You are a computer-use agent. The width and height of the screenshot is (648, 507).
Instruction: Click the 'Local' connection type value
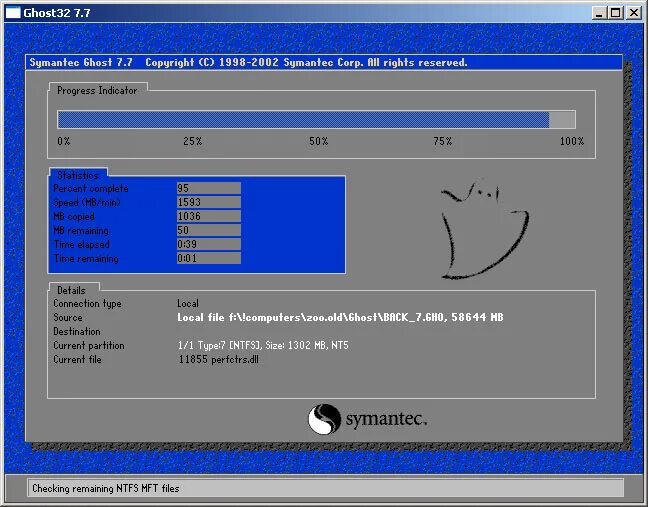click(x=188, y=303)
